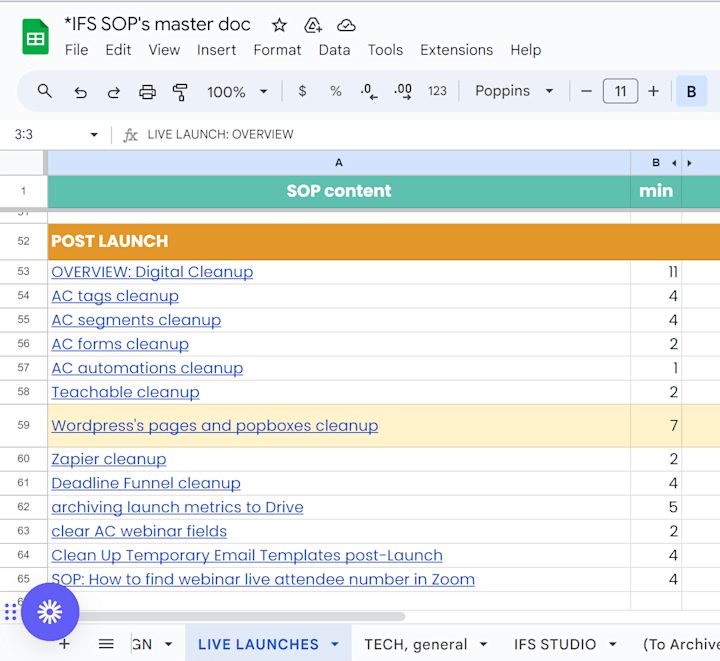Image resolution: width=720 pixels, height=661 pixels.
Task: Open Zapier cleanup link
Action: 109,459
